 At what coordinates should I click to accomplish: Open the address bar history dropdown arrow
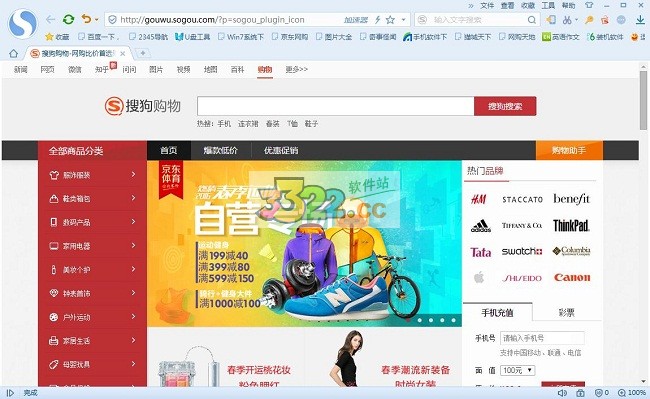pos(403,19)
